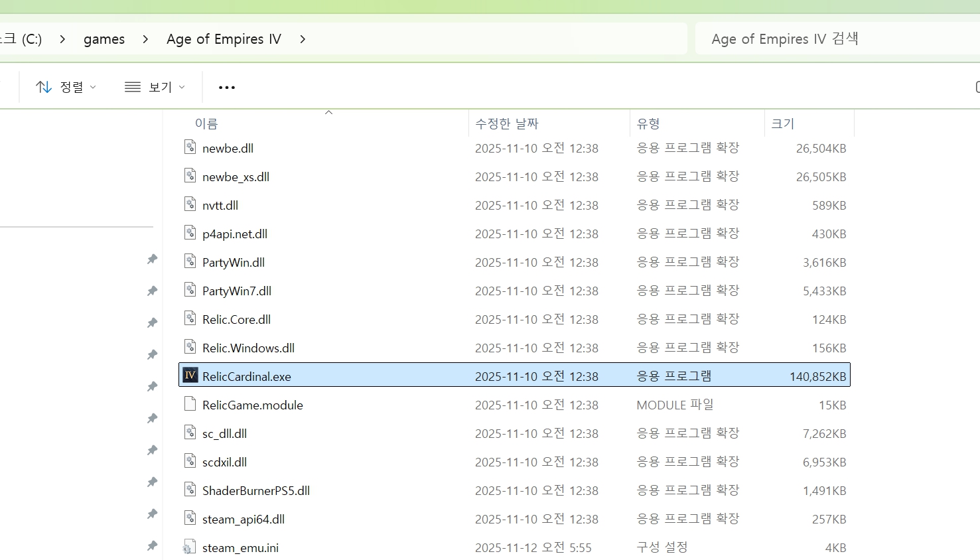Click the sc_dll.dll file icon
Viewport: 980px width, 560px height.
point(190,433)
